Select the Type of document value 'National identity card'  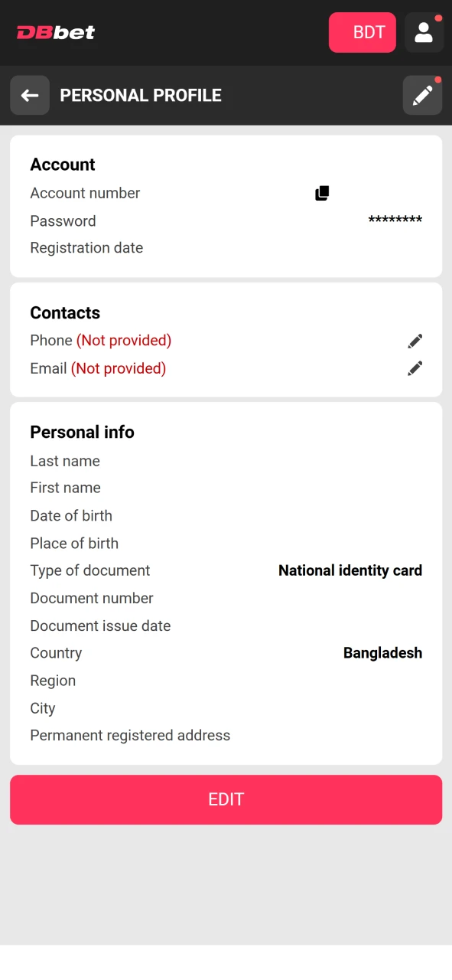pos(350,570)
